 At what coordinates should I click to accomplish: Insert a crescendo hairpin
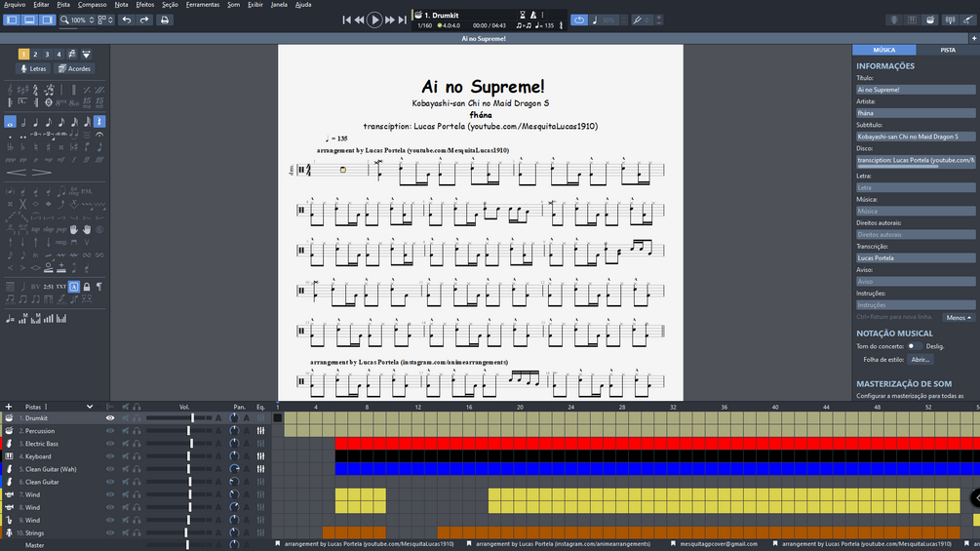pyautogui.click(x=17, y=173)
